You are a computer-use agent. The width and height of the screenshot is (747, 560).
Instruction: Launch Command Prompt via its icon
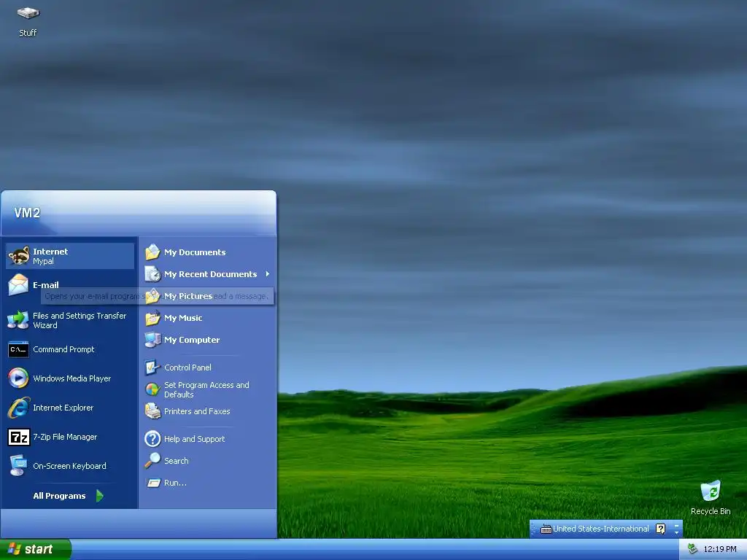[x=18, y=349]
